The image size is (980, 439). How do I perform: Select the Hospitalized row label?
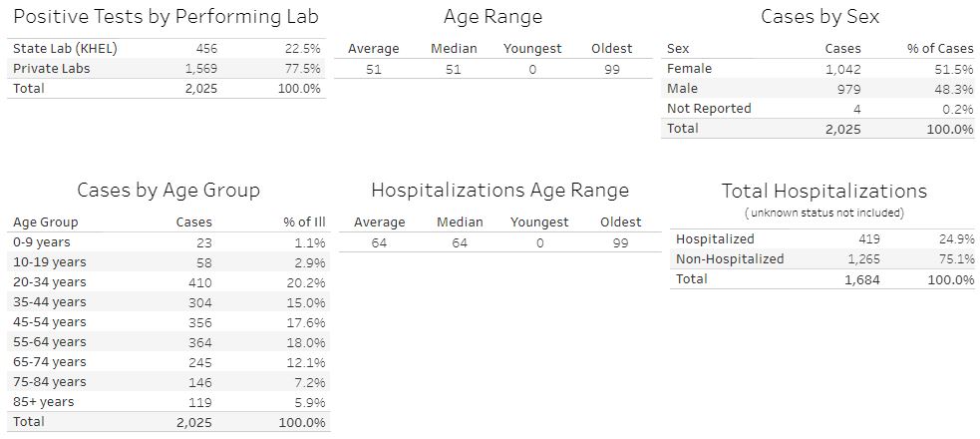pyautogui.click(x=715, y=238)
